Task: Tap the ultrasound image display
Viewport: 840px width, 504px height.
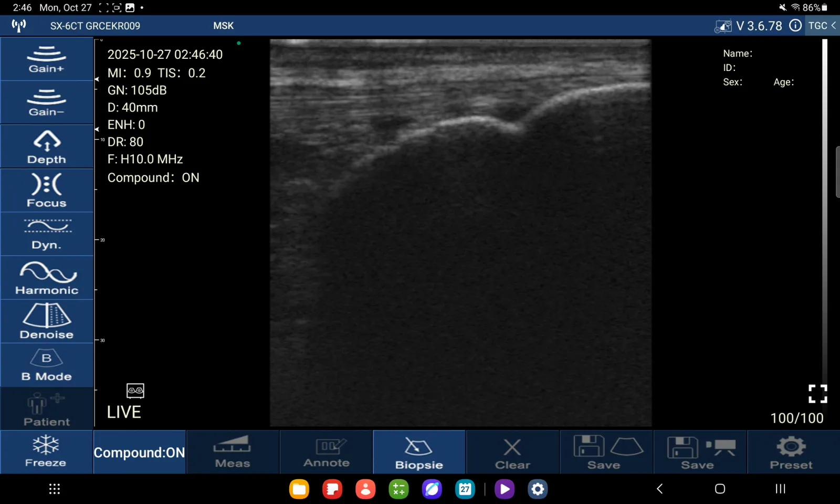Action: coord(460,233)
